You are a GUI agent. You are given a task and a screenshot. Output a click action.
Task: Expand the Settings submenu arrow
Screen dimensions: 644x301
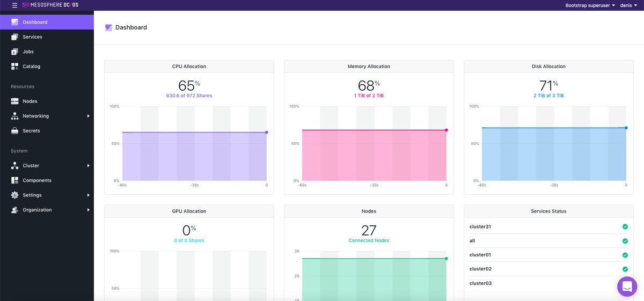point(88,195)
